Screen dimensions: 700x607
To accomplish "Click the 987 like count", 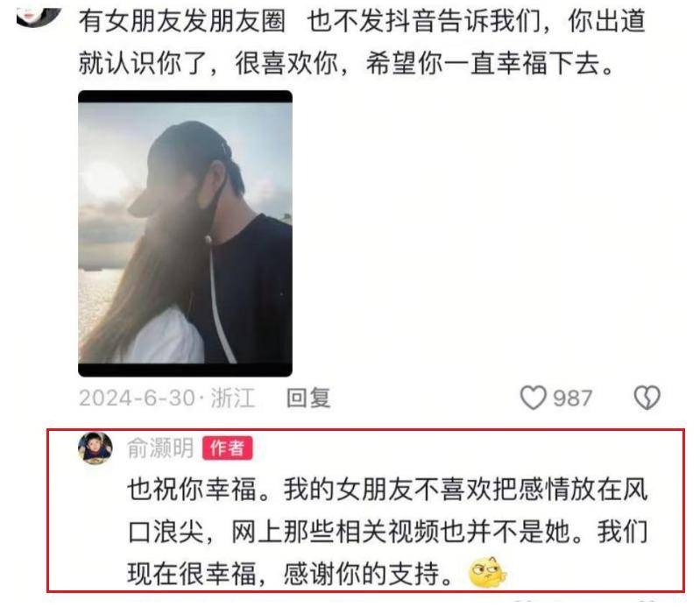I will [x=573, y=398].
